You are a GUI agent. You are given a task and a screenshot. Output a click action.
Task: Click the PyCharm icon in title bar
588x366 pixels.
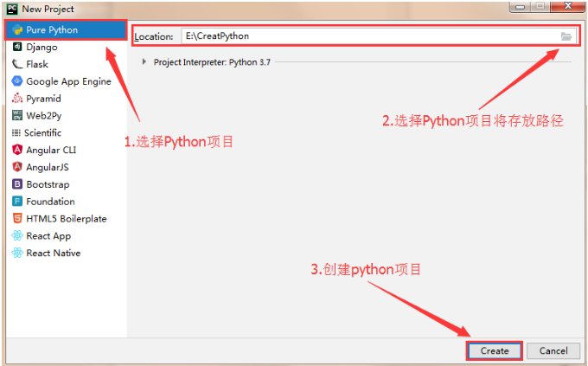[x=12, y=9]
